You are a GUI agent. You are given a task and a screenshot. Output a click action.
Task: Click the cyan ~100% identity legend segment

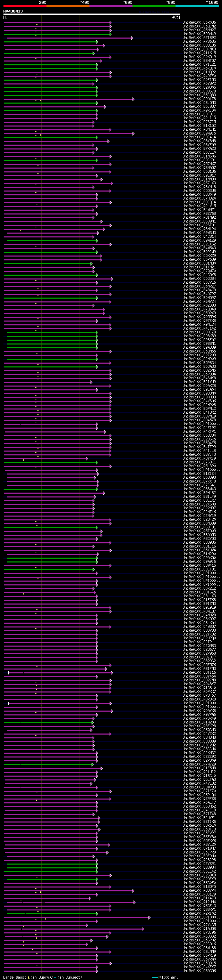(x=197, y=6)
